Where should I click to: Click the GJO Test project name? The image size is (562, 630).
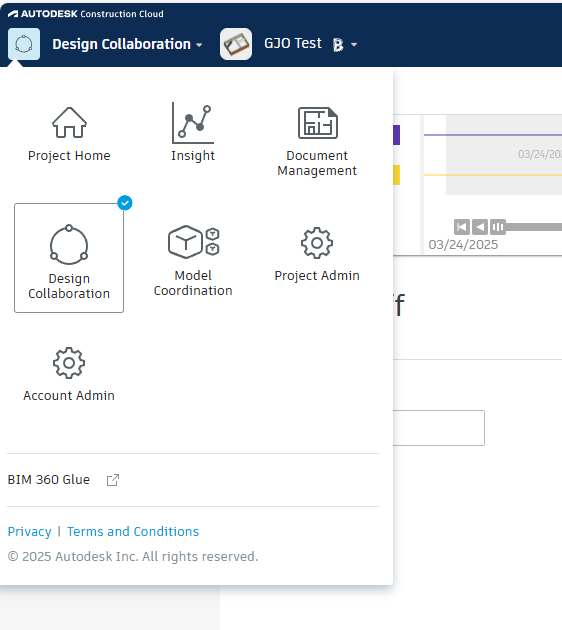[293, 43]
